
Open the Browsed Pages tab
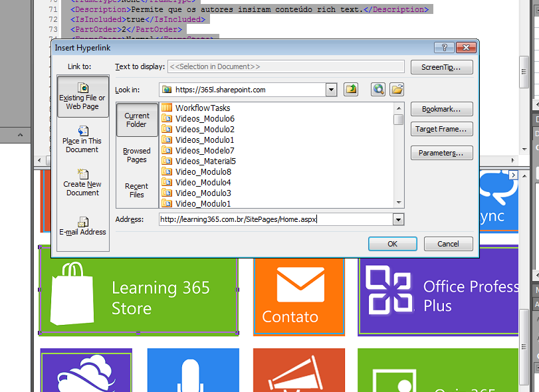(137, 155)
